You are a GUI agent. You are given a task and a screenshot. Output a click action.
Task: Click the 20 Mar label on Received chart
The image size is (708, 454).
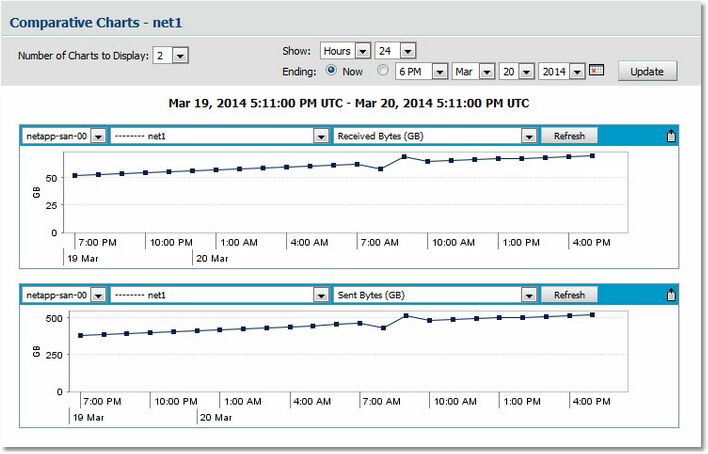[x=212, y=258]
